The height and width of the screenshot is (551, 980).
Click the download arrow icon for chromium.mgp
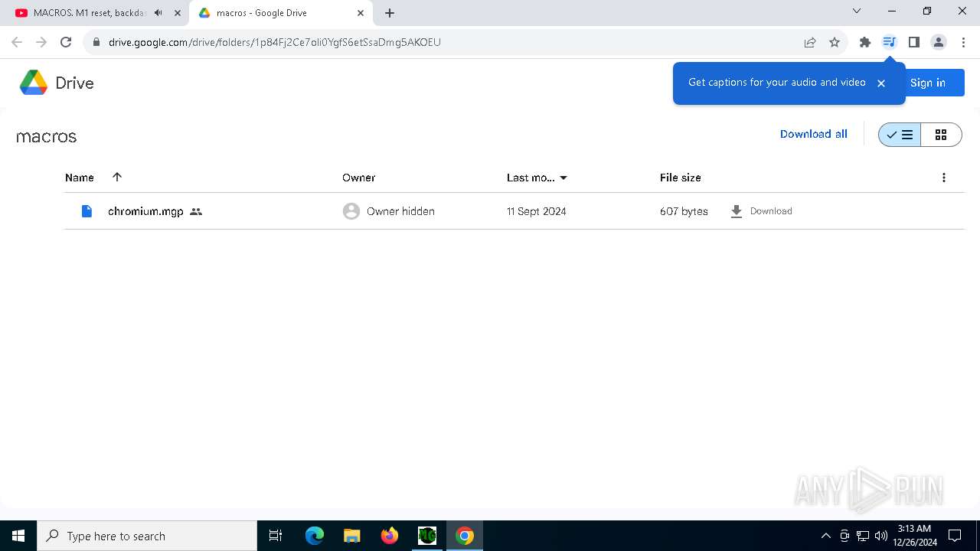click(x=737, y=211)
